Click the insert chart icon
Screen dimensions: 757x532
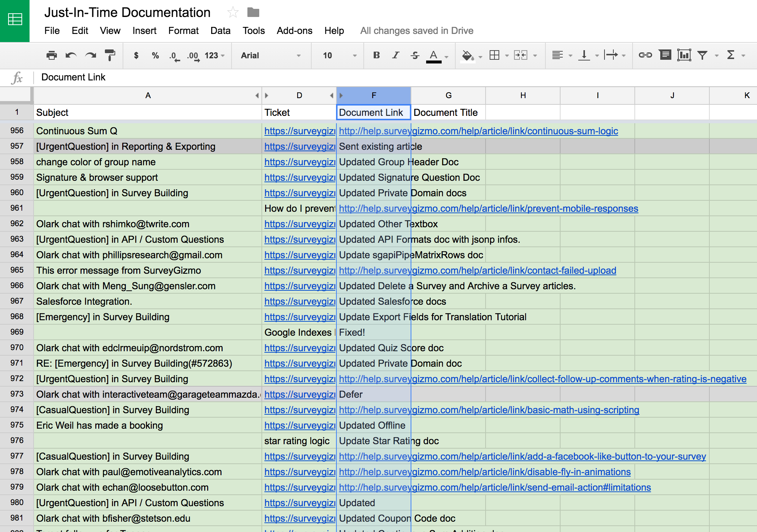[684, 55]
